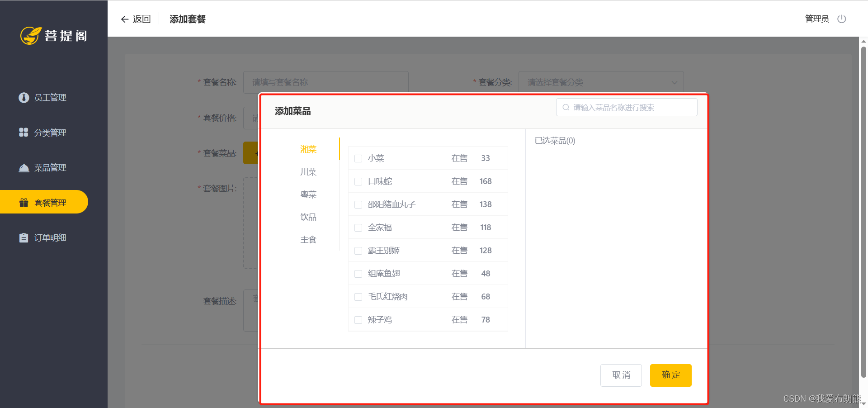Screen dimensions: 868x408
Task: Click the 菩提阁 logo in the sidebar
Action: pyautogui.click(x=53, y=36)
